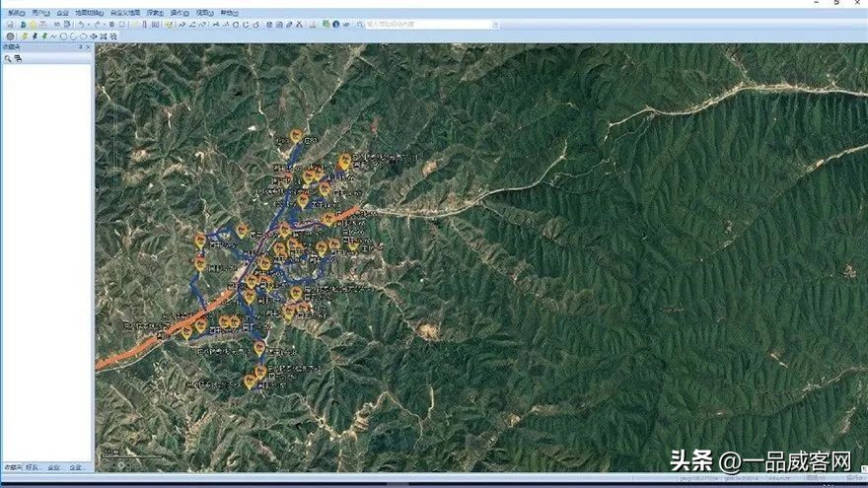Click the first icon of the main toolbar

[x=10, y=25]
